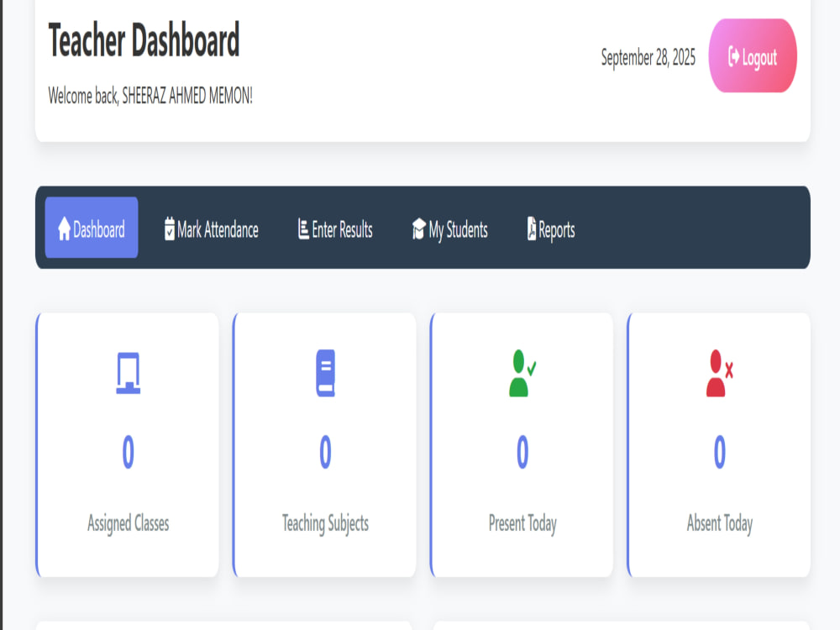
Task: Click the September 28, 2025 date
Action: (x=648, y=57)
